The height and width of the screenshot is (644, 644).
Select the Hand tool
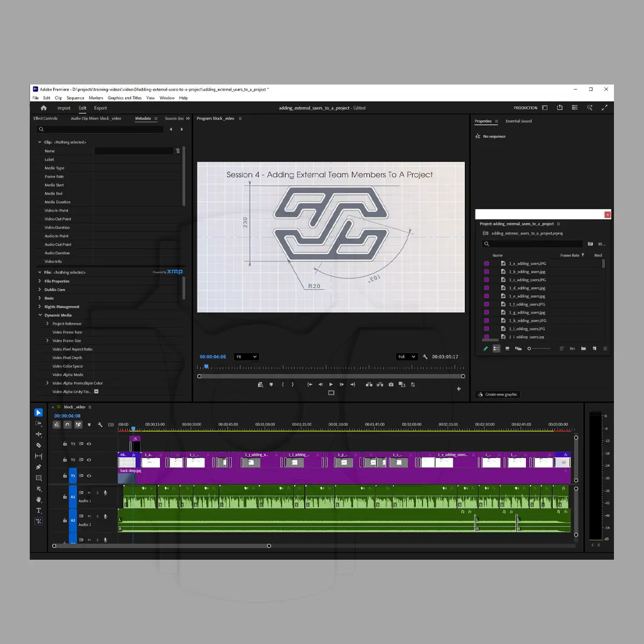tap(39, 500)
